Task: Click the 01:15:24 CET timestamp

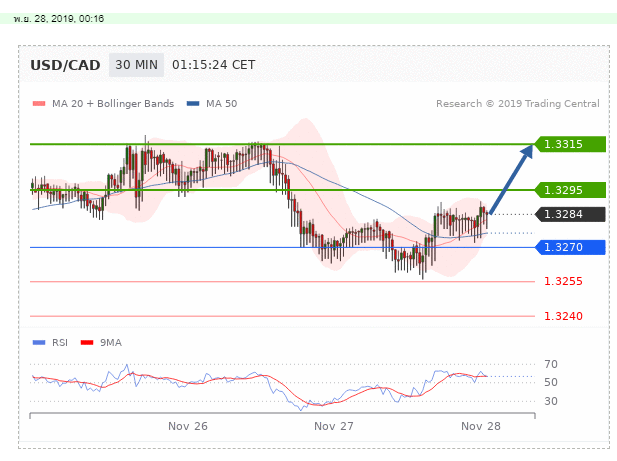Action: (x=214, y=65)
